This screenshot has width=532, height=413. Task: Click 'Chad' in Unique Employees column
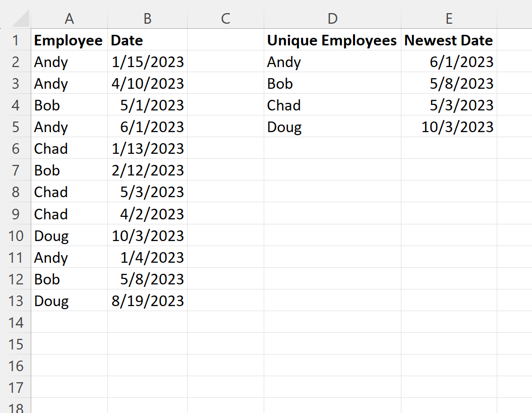pyautogui.click(x=332, y=105)
